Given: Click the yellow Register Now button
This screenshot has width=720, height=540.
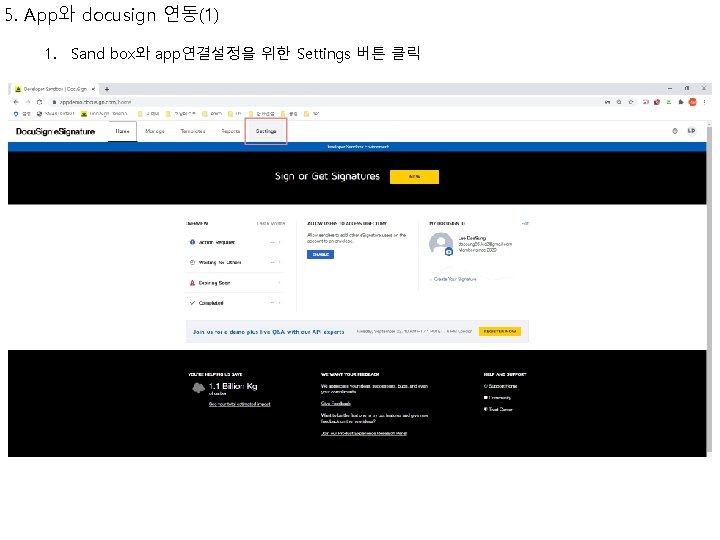Looking at the screenshot, I should (500, 331).
